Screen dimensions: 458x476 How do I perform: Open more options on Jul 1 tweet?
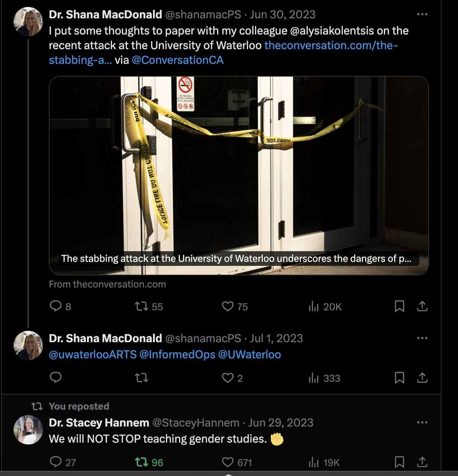point(422,338)
